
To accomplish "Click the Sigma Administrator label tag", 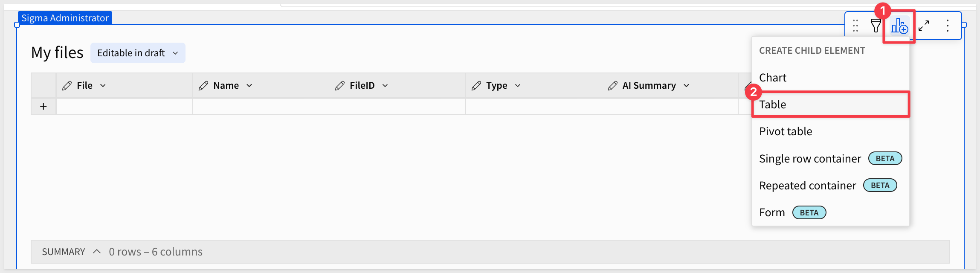I will click(65, 18).
